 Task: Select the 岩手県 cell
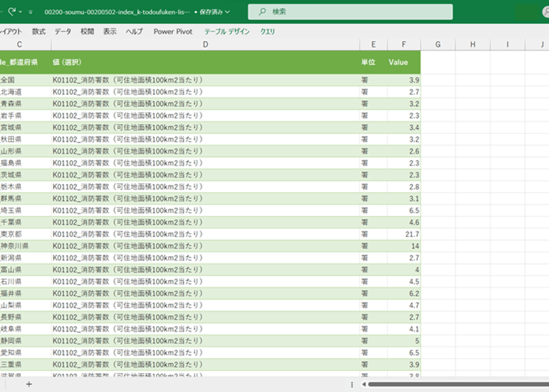(x=26, y=116)
